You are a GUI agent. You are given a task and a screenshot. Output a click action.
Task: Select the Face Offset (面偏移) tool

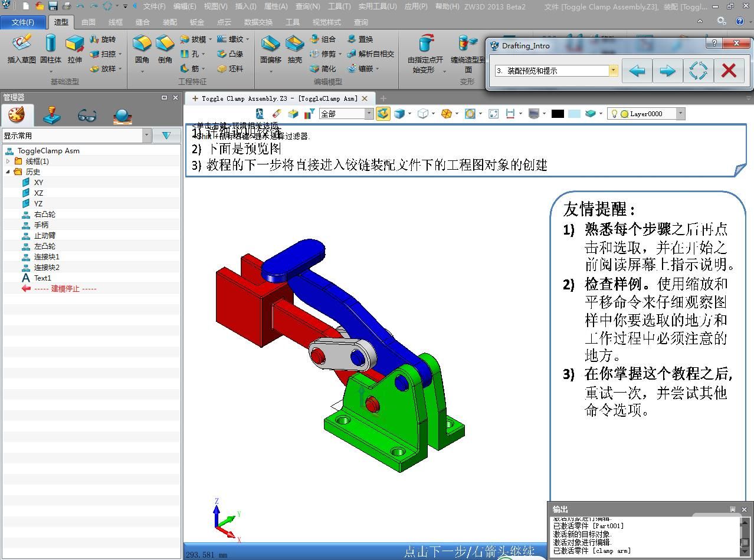coord(270,48)
